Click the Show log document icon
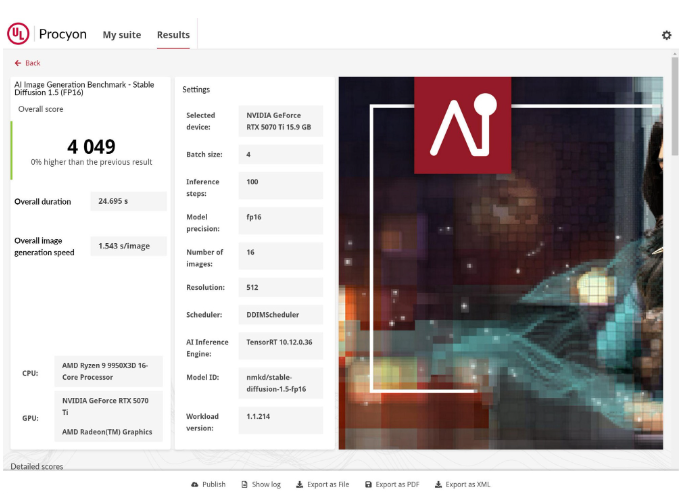The image size is (690, 494). coord(244,484)
